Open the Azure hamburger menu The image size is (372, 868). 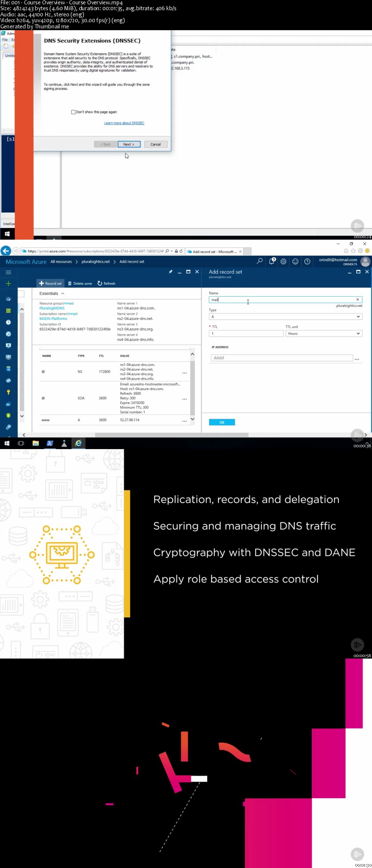8,272
